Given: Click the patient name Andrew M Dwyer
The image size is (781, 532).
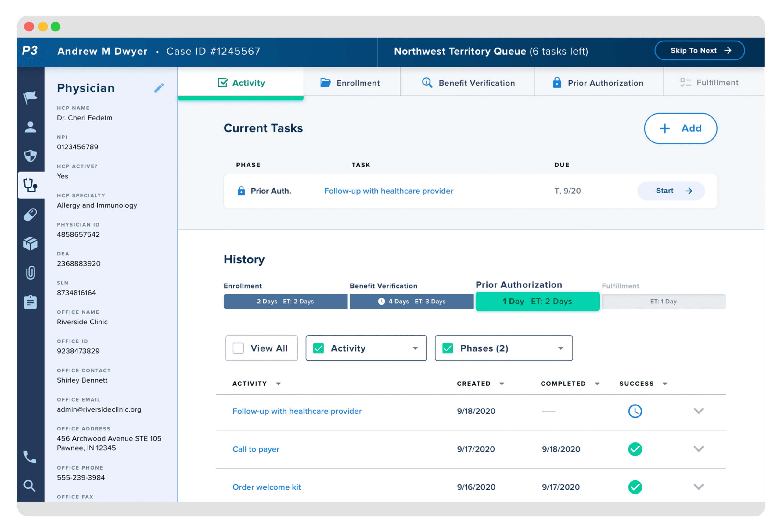Looking at the screenshot, I should (x=103, y=51).
